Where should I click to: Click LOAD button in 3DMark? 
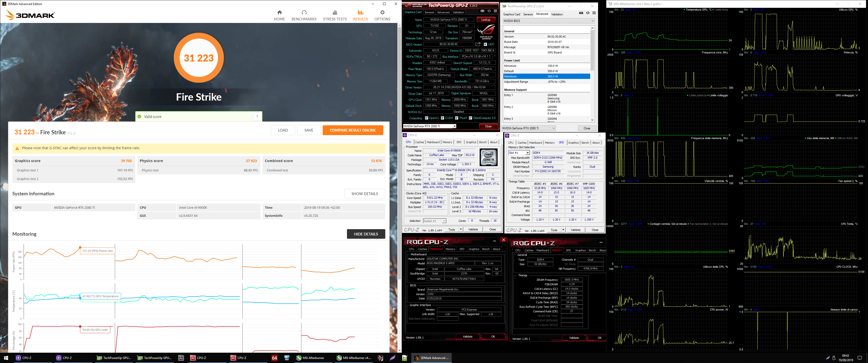283,130
